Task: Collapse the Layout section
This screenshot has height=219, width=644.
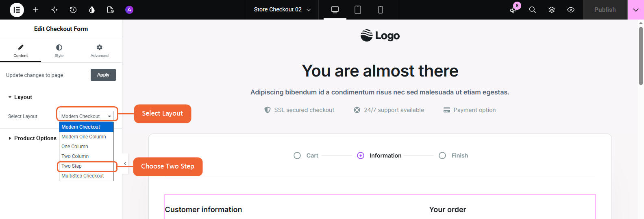Action: click(20, 97)
